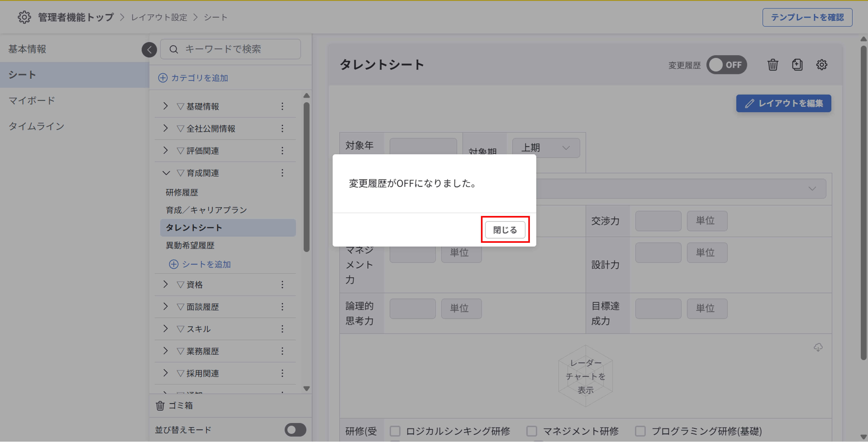Click the 対象年 input field
Viewport: 868px width, 442px height.
point(423,147)
